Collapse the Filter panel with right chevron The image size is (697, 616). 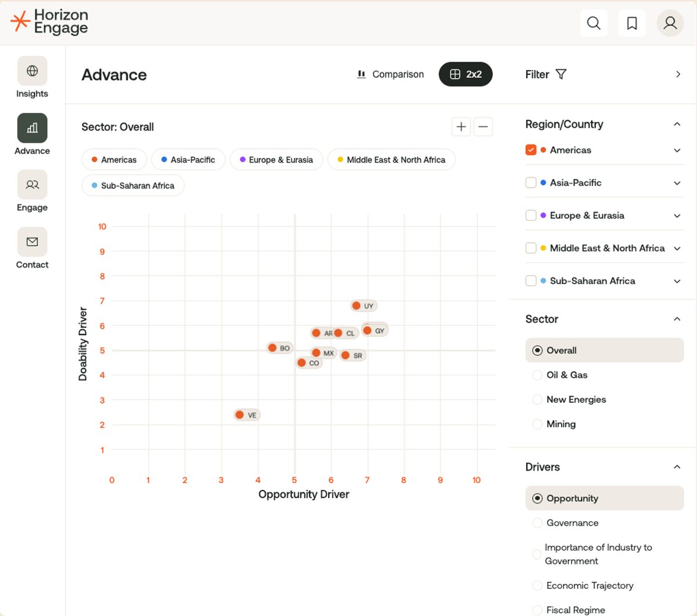click(x=678, y=74)
